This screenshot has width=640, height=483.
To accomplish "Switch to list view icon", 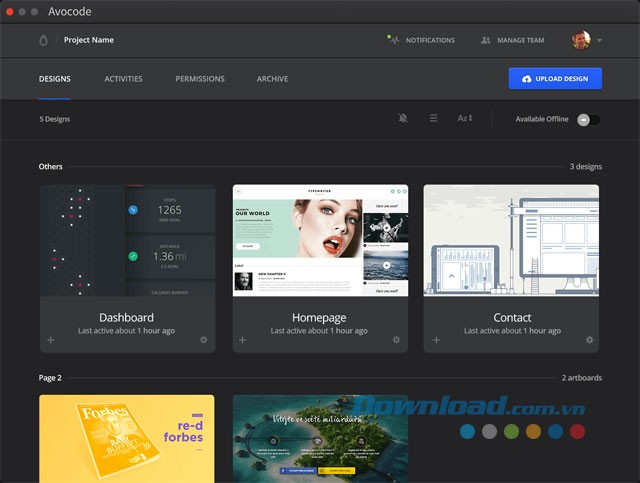I will click(433, 118).
